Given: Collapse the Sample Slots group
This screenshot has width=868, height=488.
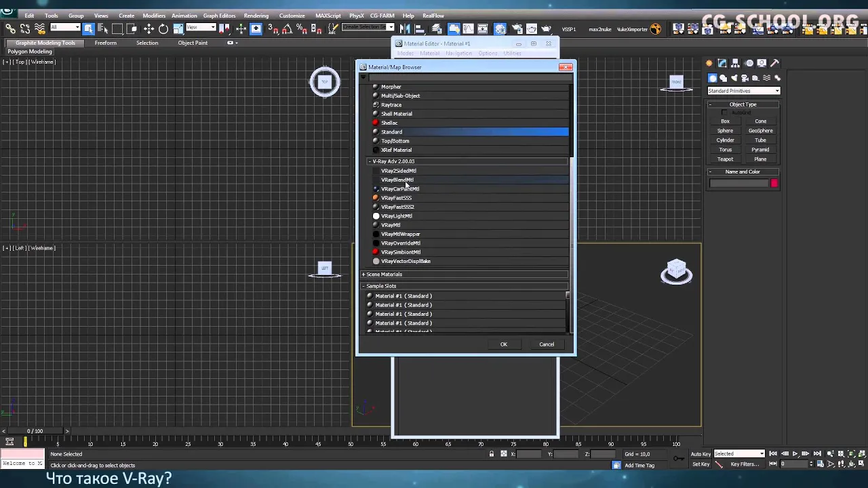Looking at the screenshot, I should click(364, 286).
